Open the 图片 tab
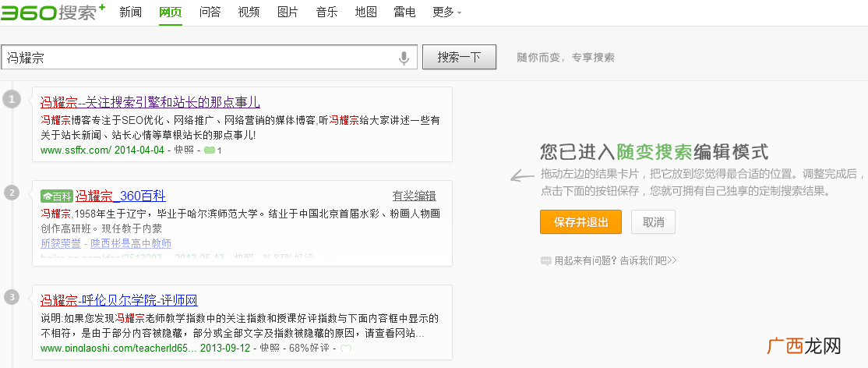This screenshot has height=368, width=868. tap(288, 12)
